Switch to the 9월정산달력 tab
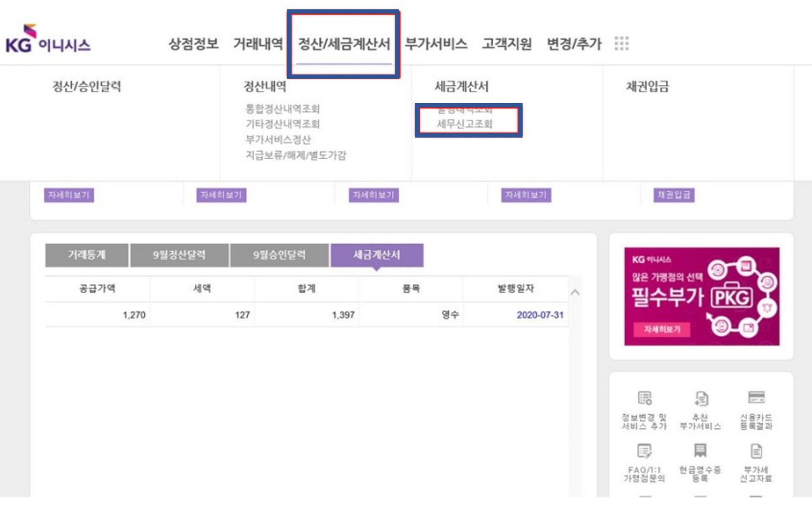The height and width of the screenshot is (515, 812). click(x=179, y=255)
